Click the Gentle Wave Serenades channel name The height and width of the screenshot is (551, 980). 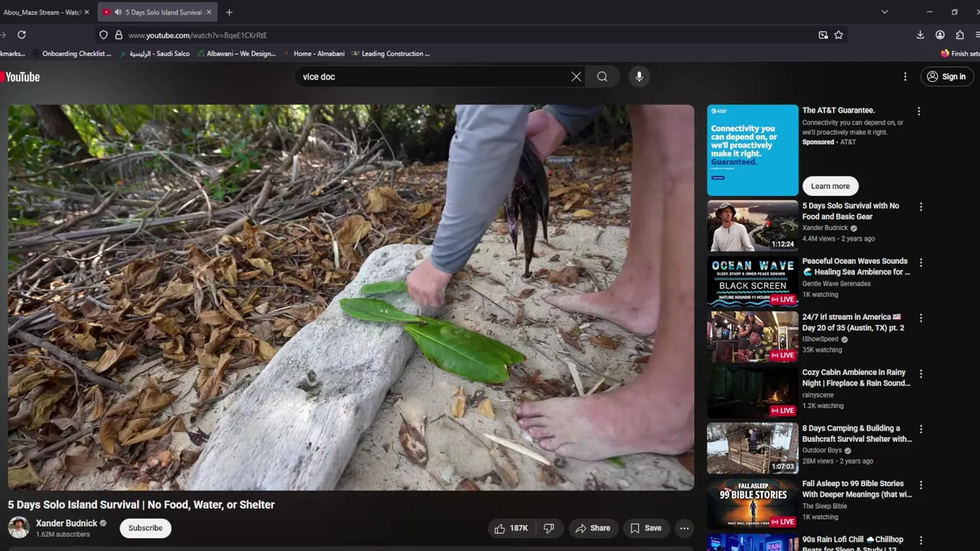tap(836, 284)
